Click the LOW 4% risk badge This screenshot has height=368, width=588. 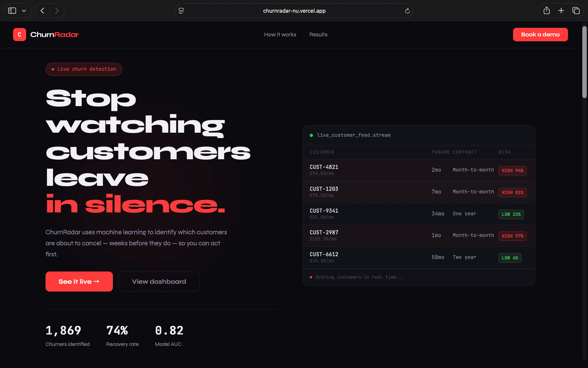[510, 258]
